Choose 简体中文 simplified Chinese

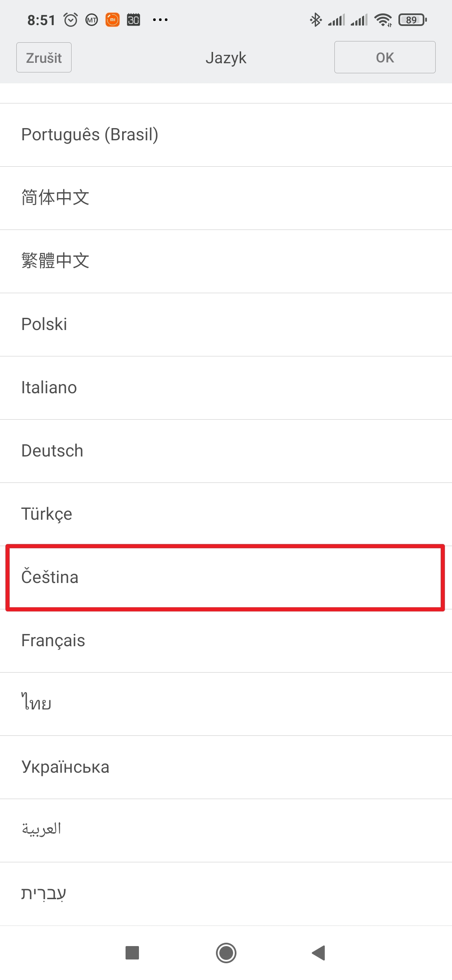[226, 198]
